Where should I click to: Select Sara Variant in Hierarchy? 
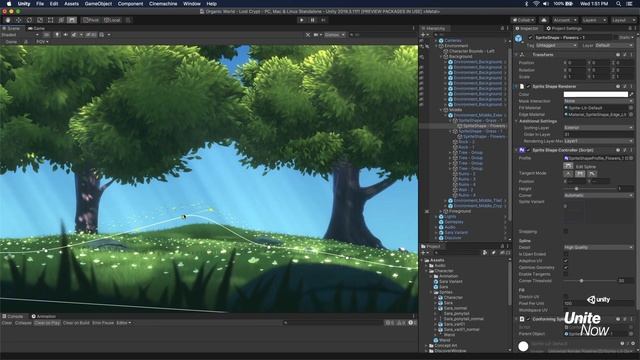pos(456,233)
